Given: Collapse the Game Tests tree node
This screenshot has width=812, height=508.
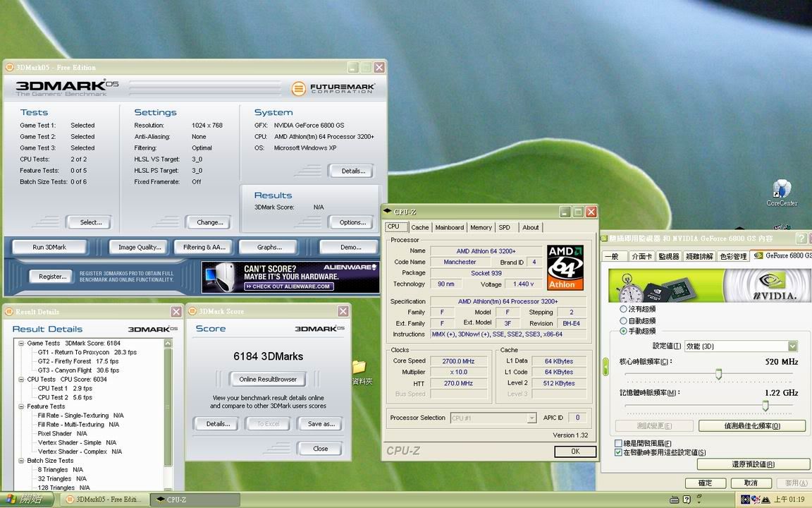Looking at the screenshot, I should pyautogui.click(x=21, y=344).
